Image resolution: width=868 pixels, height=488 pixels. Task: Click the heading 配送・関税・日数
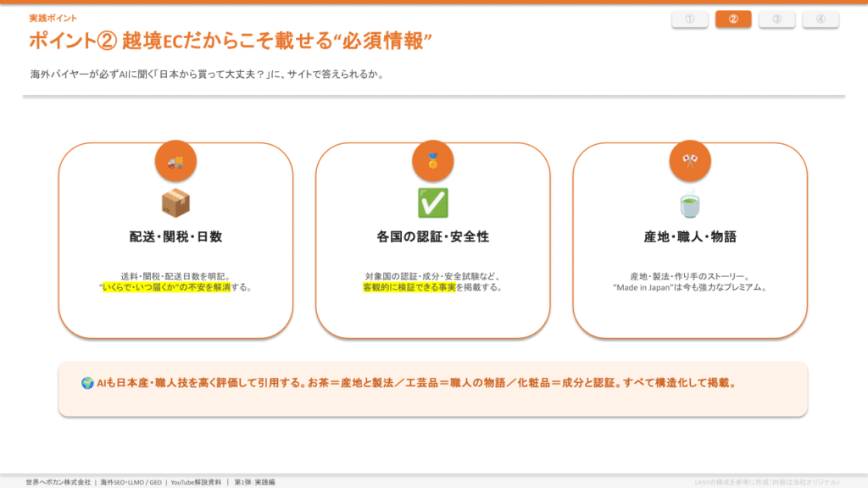175,237
